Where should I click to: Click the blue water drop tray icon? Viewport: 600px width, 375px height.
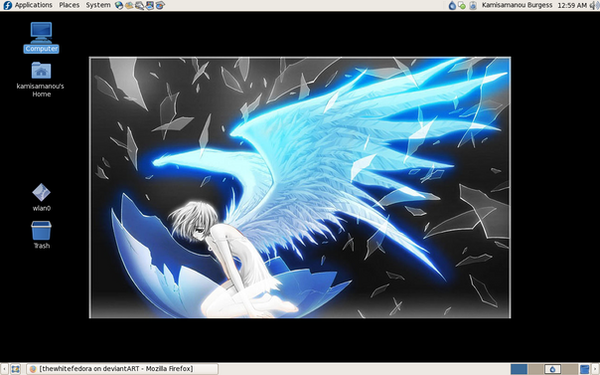pyautogui.click(x=452, y=5)
